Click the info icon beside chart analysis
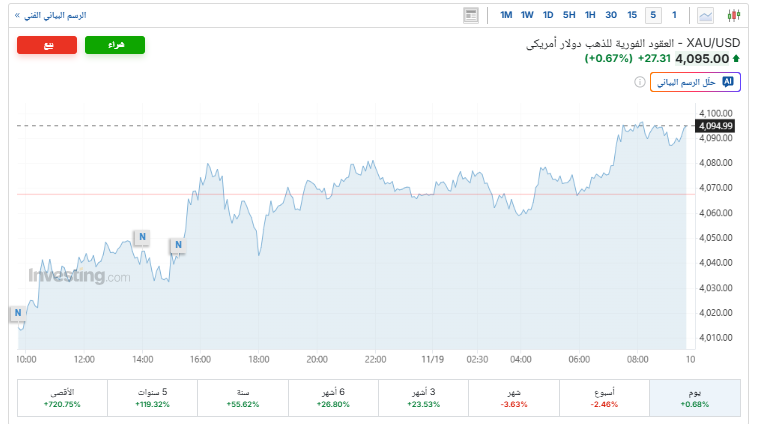 [x=639, y=82]
